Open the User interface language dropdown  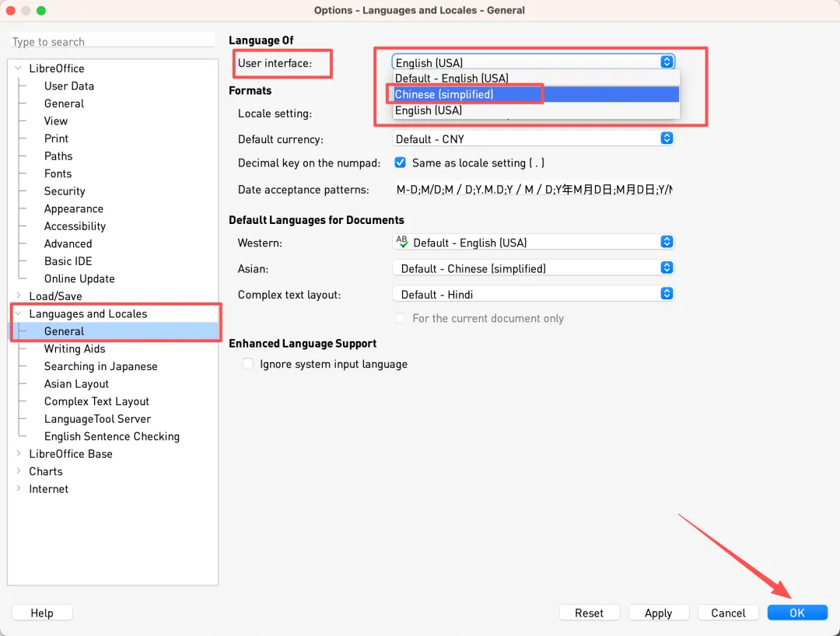pyautogui.click(x=533, y=62)
